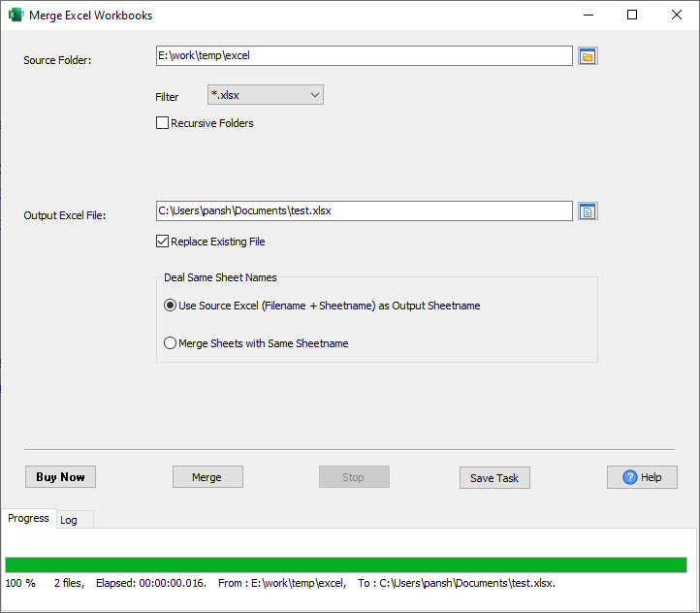700x613 pixels.
Task: Click the Buy Now button
Action: 60,477
